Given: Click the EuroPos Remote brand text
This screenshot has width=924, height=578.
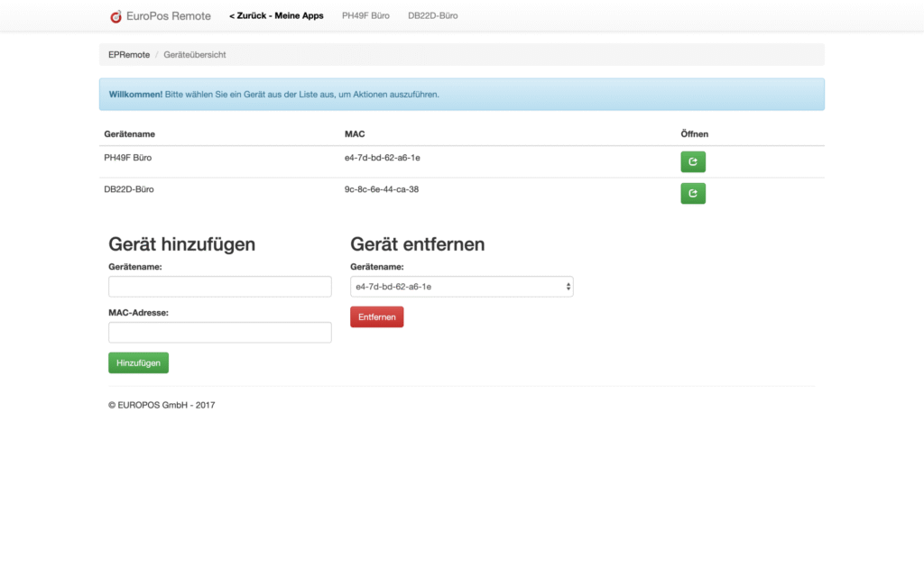Looking at the screenshot, I should click(x=169, y=16).
